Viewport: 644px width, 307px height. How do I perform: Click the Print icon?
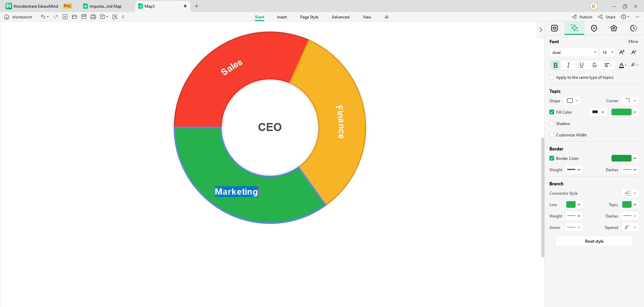click(x=93, y=17)
